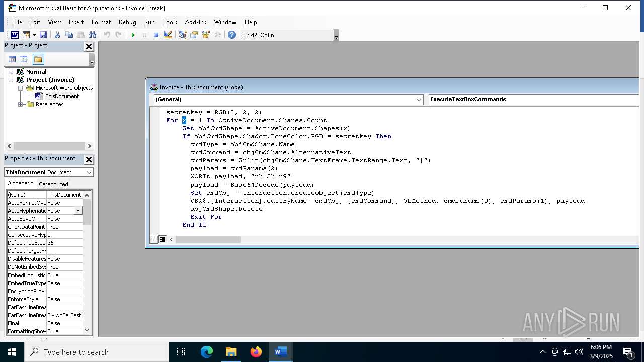Viewport: 644px width, 362px height.
Task: Click the Undo toolbar icon
Action: point(107,35)
